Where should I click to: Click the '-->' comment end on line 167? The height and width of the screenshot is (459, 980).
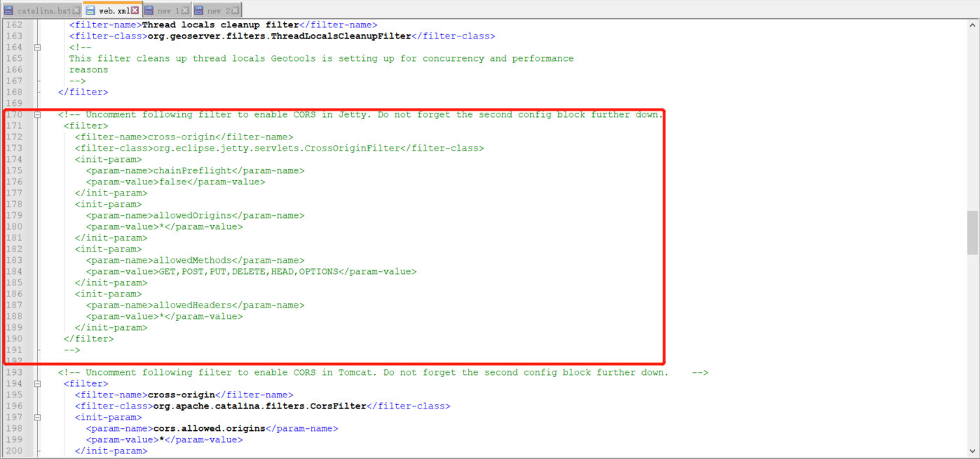tap(77, 81)
